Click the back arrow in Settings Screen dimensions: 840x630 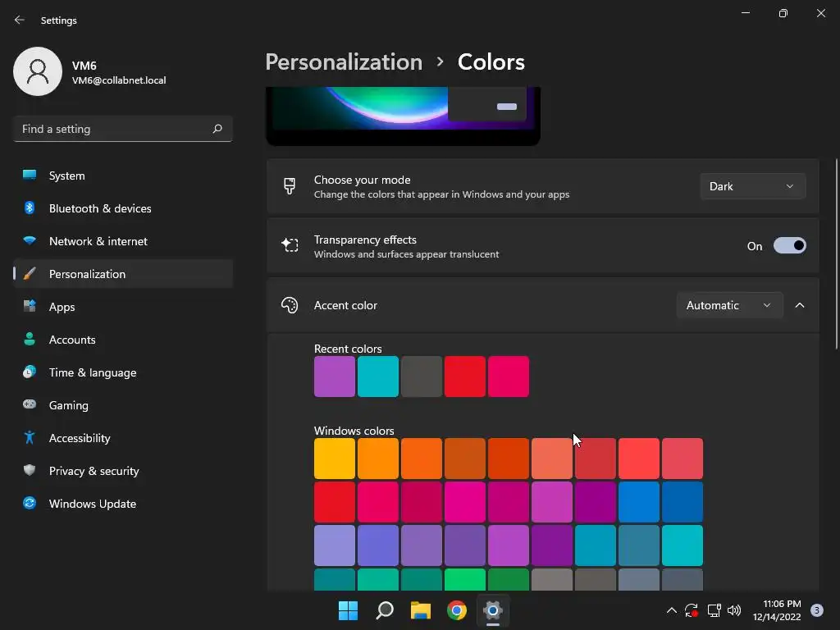20,20
